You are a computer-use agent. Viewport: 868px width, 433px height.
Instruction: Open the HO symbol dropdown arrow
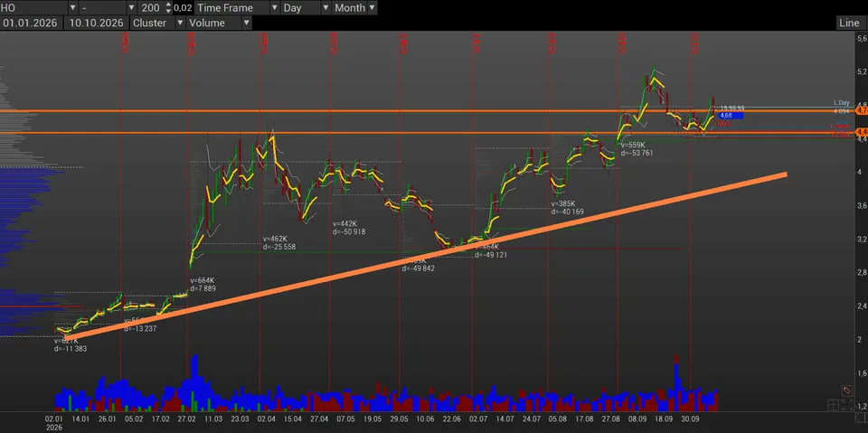point(72,8)
